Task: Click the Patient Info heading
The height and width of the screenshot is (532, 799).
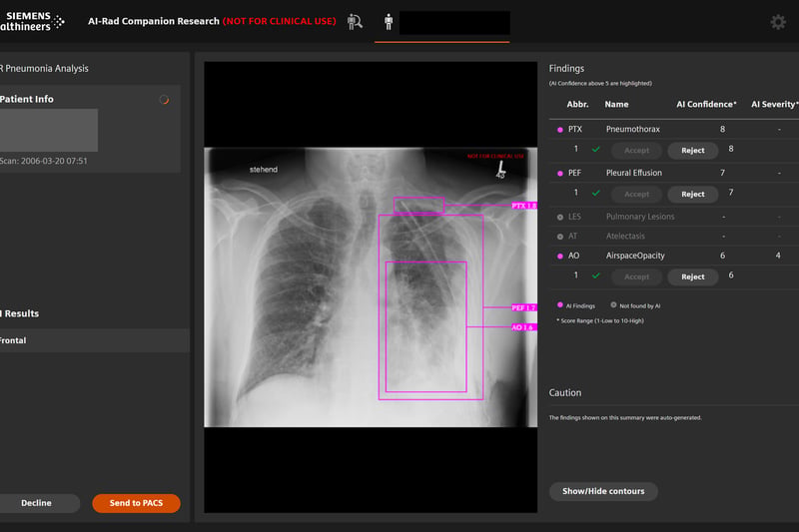Action: point(27,99)
